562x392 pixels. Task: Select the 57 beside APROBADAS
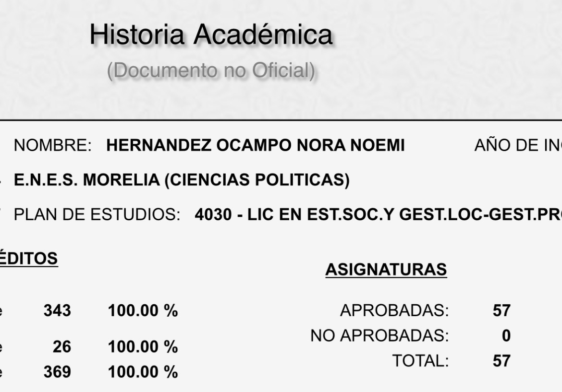point(501,311)
